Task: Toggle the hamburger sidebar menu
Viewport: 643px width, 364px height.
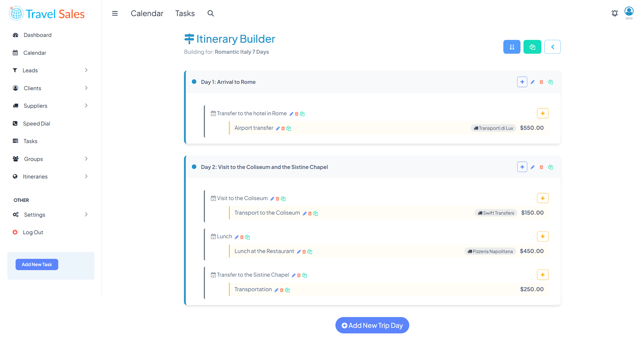Action: [115, 13]
